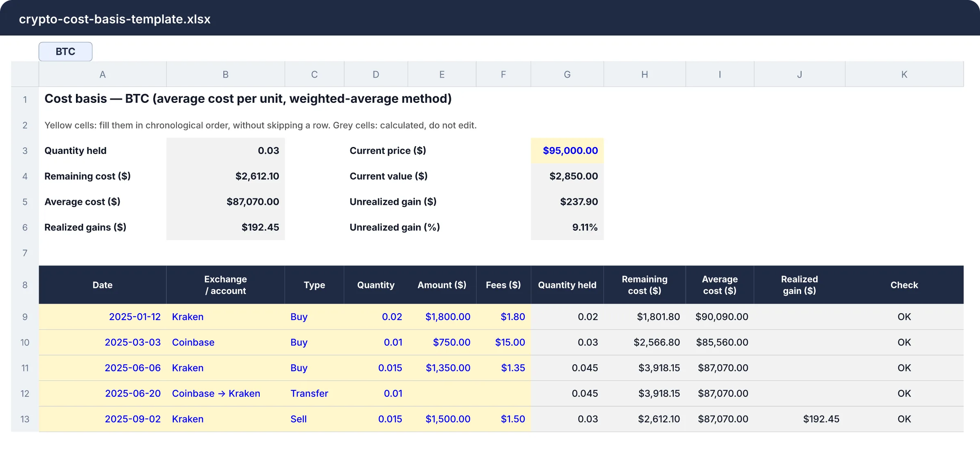Click the OK check cell in the Transfer row

pos(904,393)
